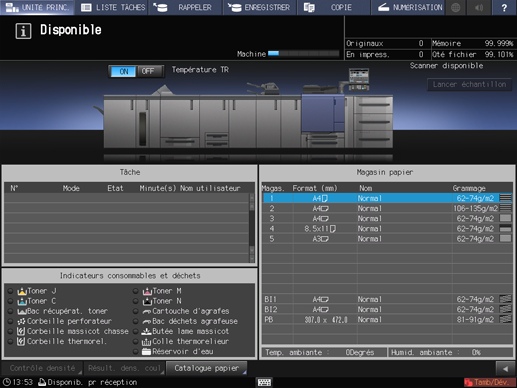Screen dimensions: 517x388
Task: Click Corbeille massicot chasse icon
Action: click(21, 331)
